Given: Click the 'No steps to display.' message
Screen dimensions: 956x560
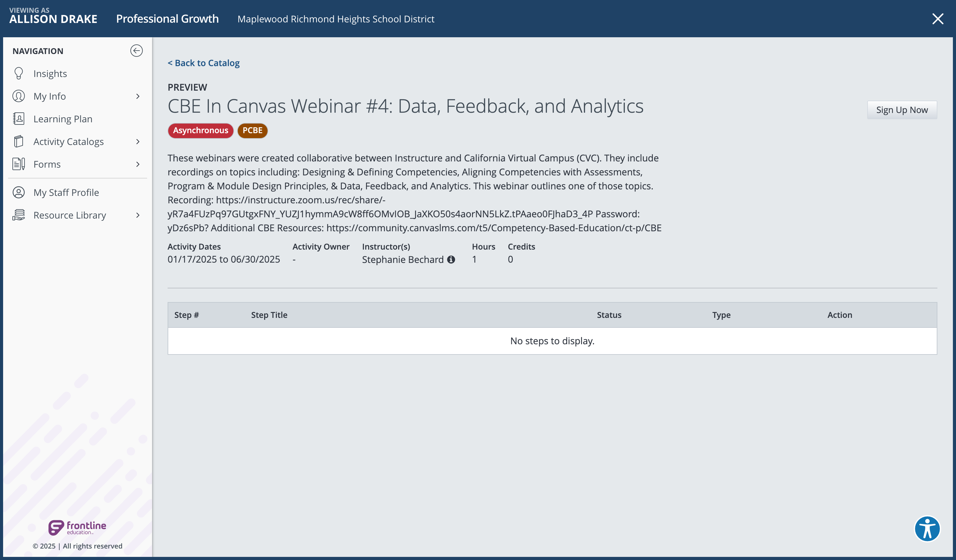Looking at the screenshot, I should 552,341.
